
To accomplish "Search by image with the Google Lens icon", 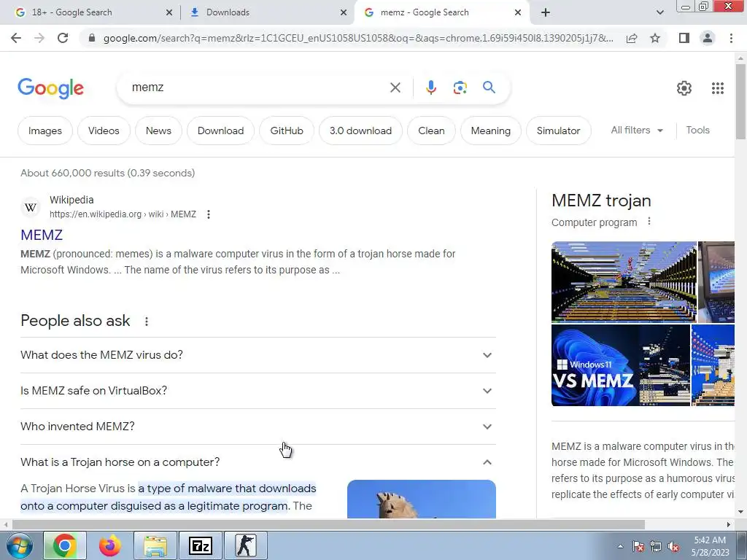I will coord(460,87).
